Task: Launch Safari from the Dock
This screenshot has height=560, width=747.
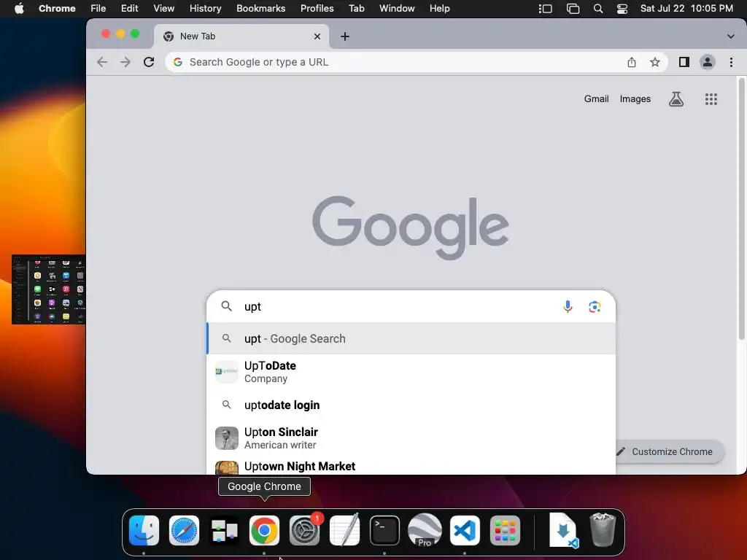Action: pyautogui.click(x=184, y=530)
